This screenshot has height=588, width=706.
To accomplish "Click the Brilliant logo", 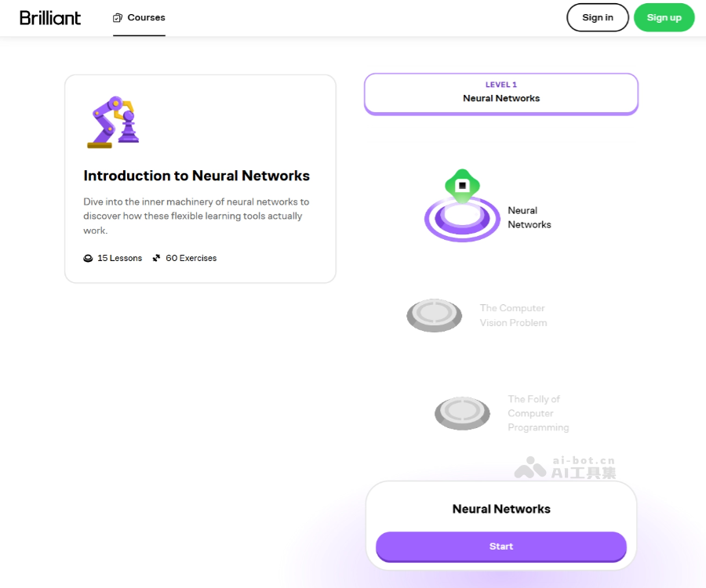I will pyautogui.click(x=50, y=17).
